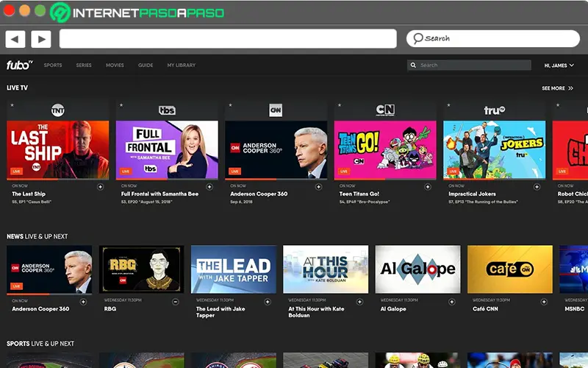Click the Cartoon Network channel logo
Viewport: 588px width, 368px height.
385,110
